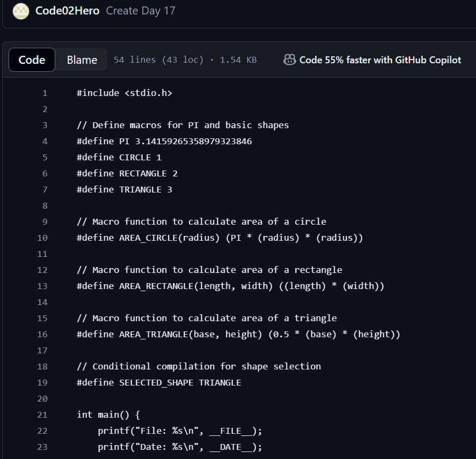476x459 pixels.
Task: Click the 'Conditional compilation for shape selection' comment
Action: tap(199, 366)
